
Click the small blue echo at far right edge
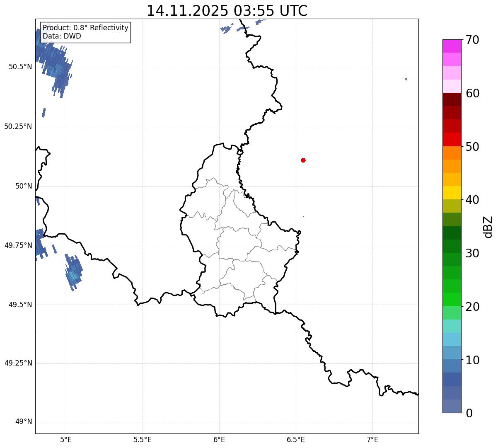(406, 79)
